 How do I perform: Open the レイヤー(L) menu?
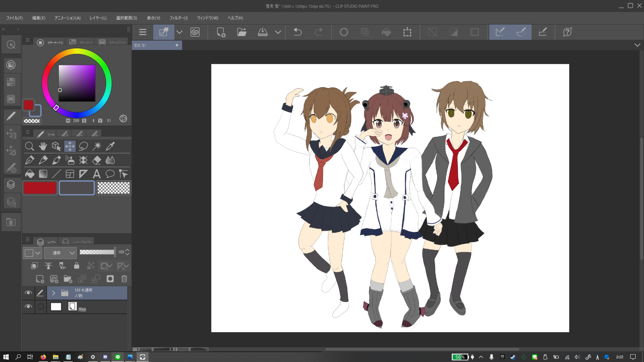tap(98, 18)
